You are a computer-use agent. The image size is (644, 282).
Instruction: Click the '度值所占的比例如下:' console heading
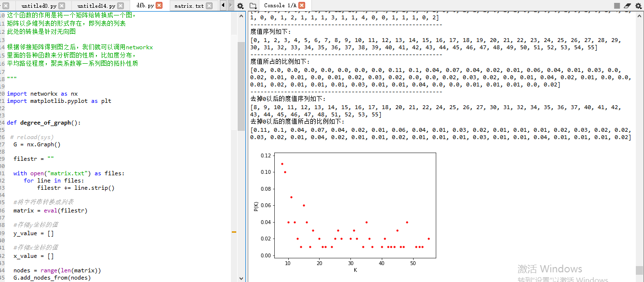click(281, 62)
